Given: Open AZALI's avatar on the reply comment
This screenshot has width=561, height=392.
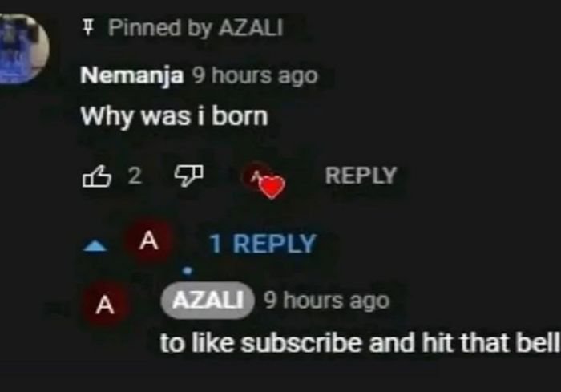Looking at the screenshot, I should [104, 305].
